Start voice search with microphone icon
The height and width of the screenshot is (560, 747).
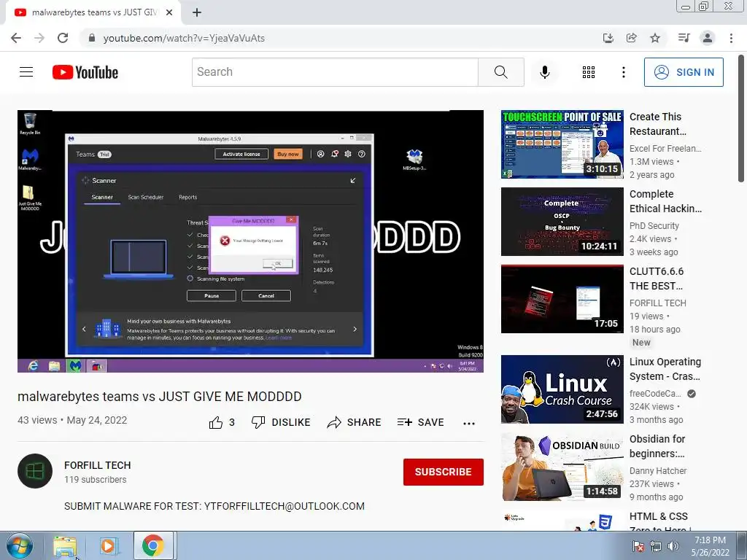click(544, 72)
